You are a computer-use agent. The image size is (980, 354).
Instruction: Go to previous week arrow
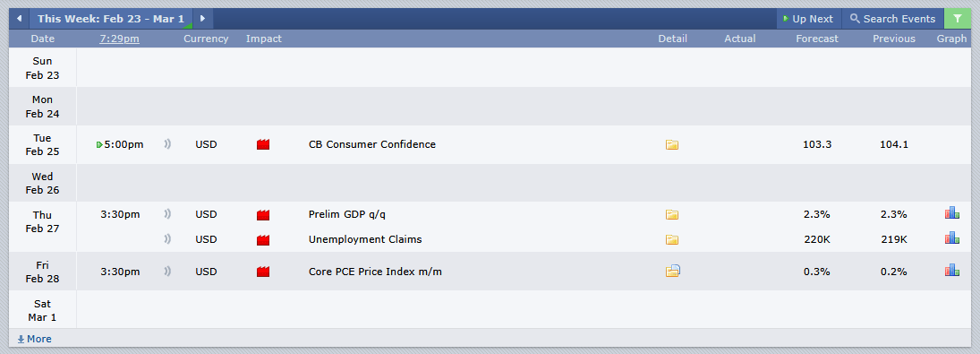coord(19,19)
